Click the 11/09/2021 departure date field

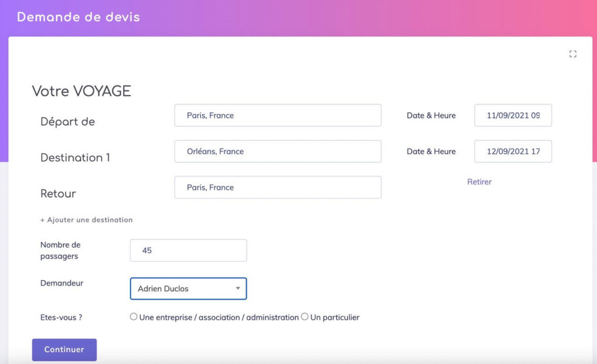[513, 115]
